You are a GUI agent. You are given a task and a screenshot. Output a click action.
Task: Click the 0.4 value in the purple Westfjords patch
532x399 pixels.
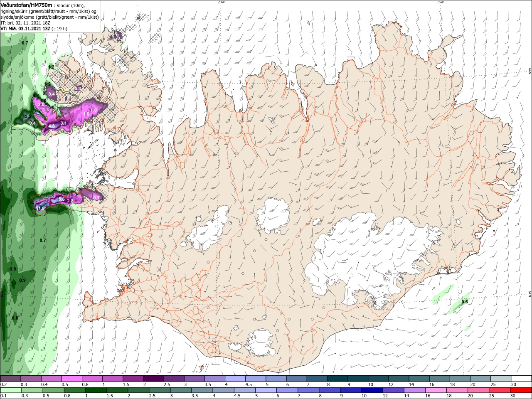tap(52, 94)
